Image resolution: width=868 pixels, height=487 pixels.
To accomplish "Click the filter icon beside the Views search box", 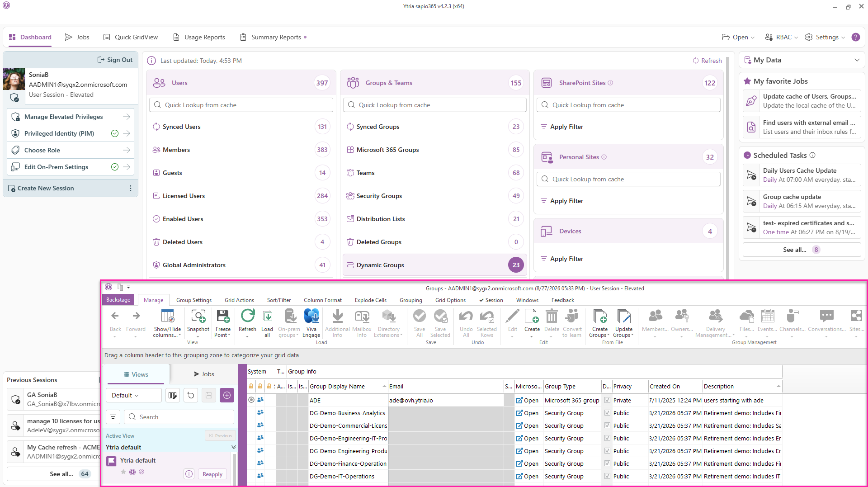I will point(113,417).
